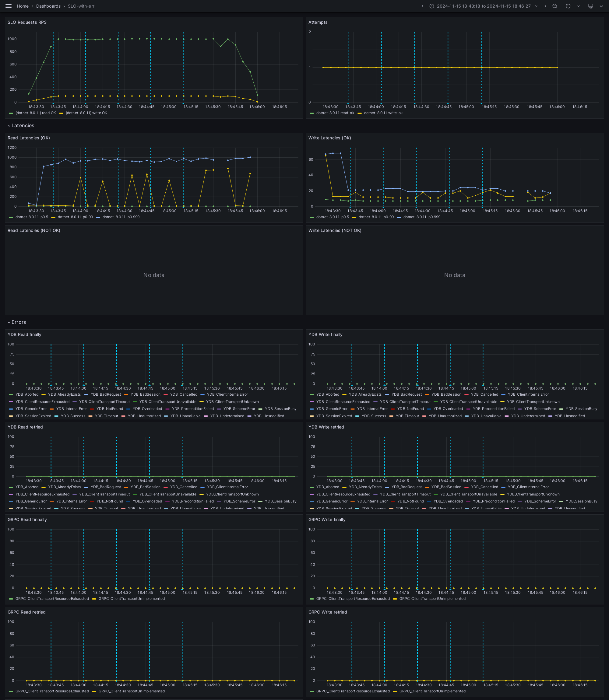
Task: Open the YDB Write finally panel title
Action: coord(325,334)
